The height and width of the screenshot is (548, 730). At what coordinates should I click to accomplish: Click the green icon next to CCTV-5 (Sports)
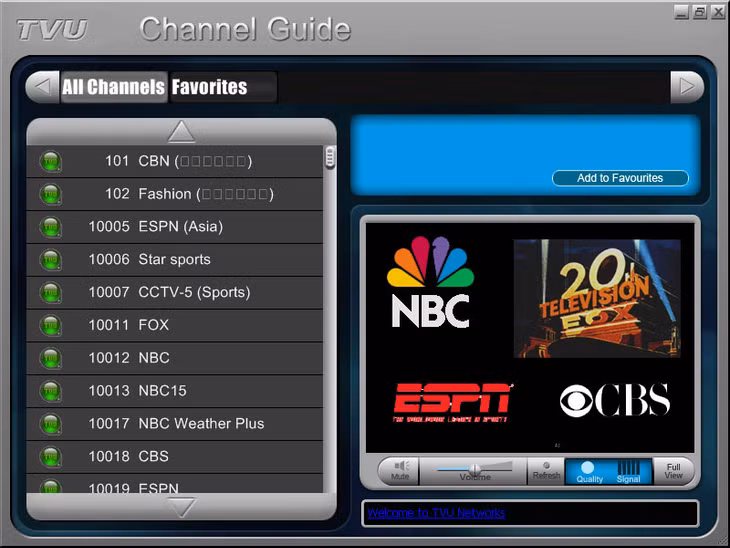click(x=51, y=293)
